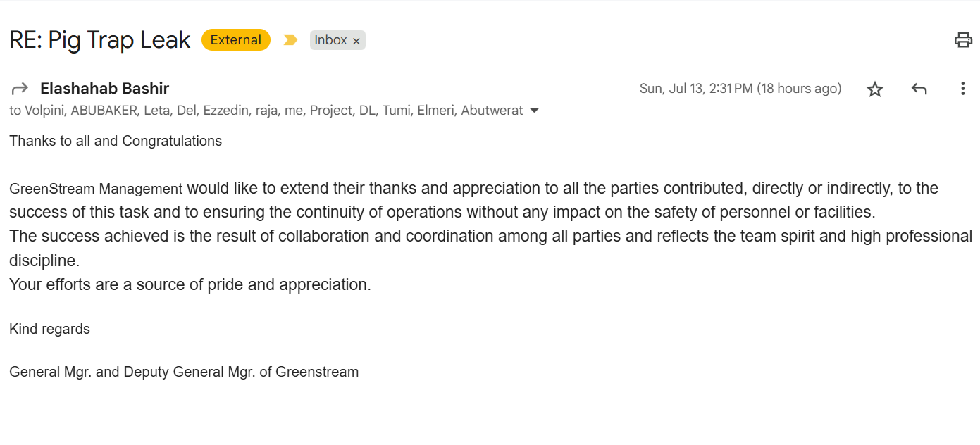Click the Thanks to all and Congratulations line

point(116,141)
